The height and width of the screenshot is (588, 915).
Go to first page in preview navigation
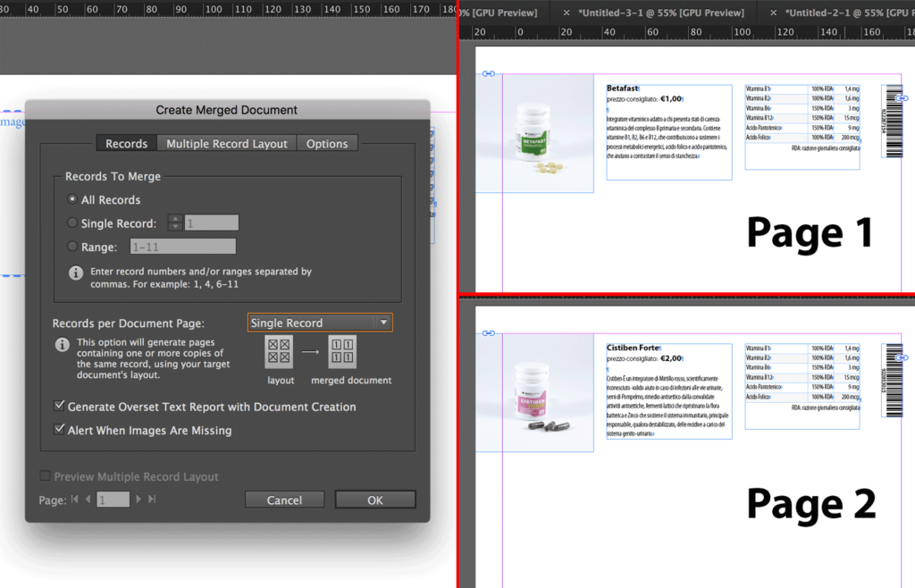point(75,500)
